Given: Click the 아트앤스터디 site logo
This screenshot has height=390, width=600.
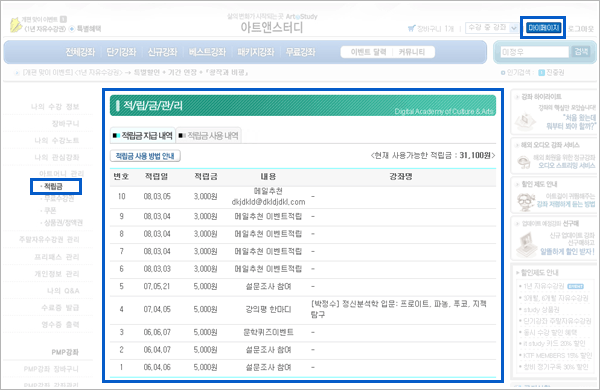Looking at the screenshot, I should point(272,28).
